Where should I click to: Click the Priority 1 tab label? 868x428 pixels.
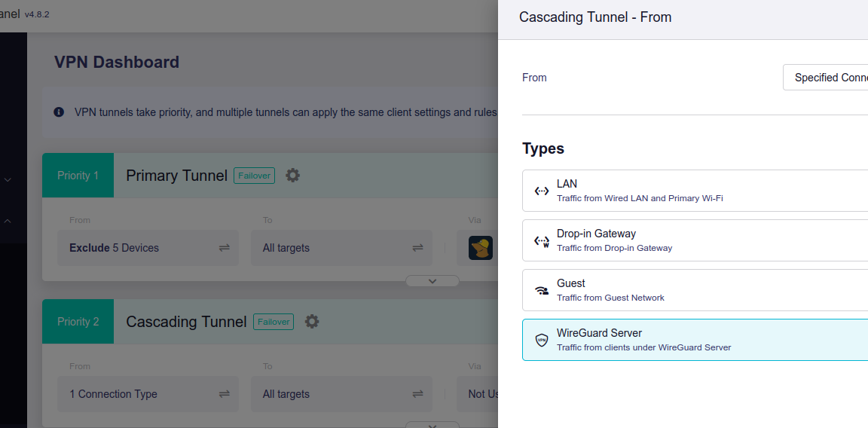click(x=78, y=176)
